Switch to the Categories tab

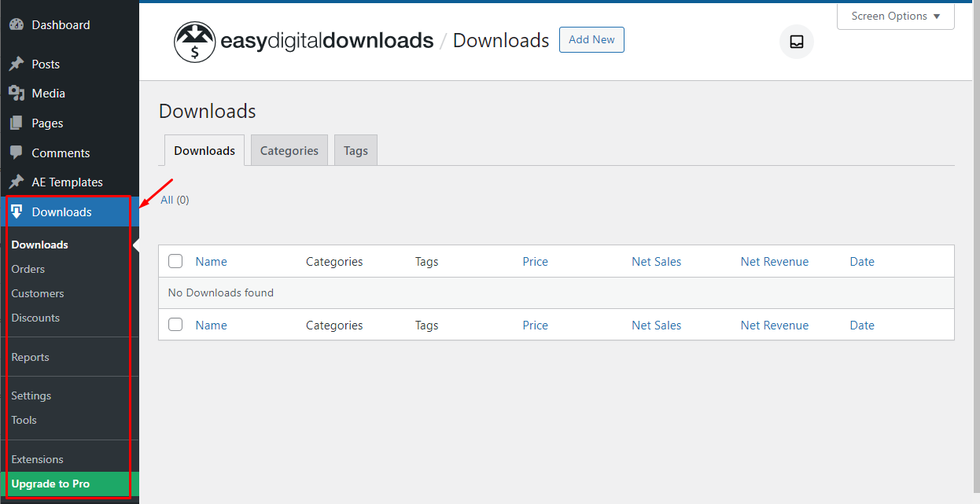click(289, 150)
